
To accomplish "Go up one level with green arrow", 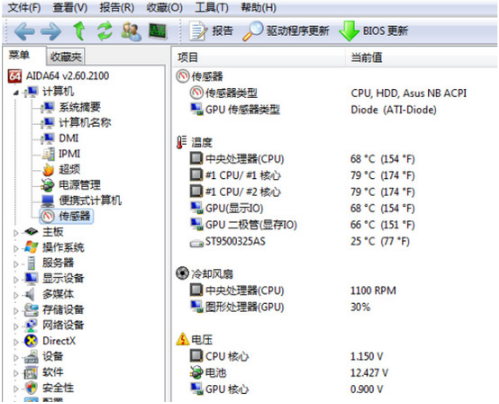I will (79, 31).
